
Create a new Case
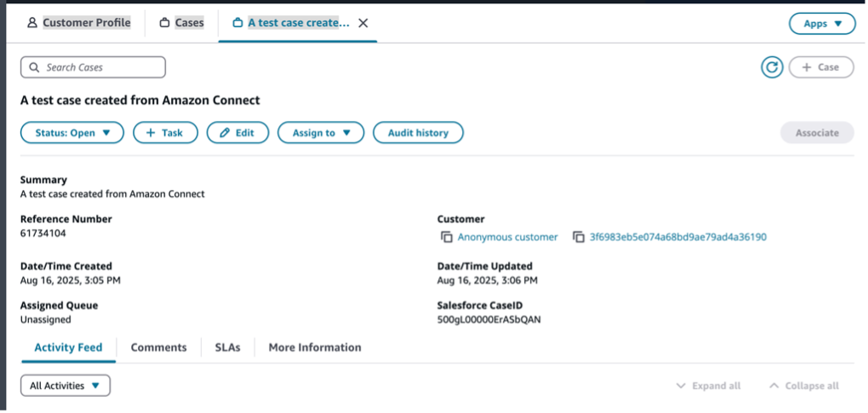point(820,67)
